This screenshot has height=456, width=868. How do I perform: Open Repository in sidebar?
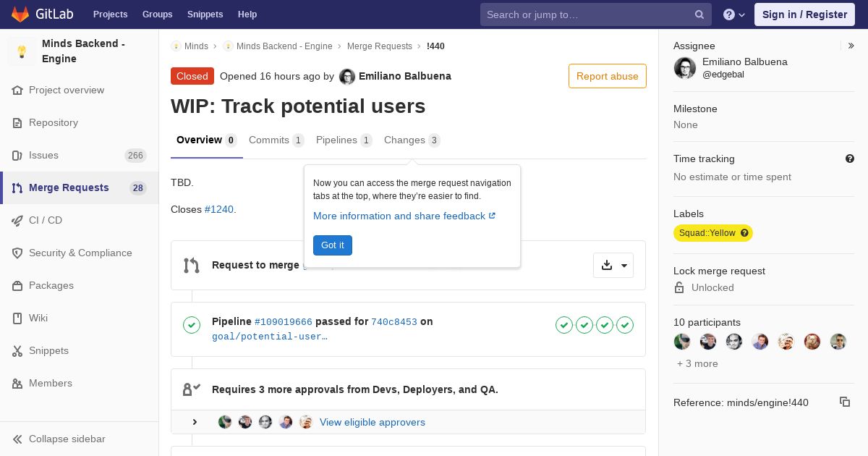coord(80,122)
